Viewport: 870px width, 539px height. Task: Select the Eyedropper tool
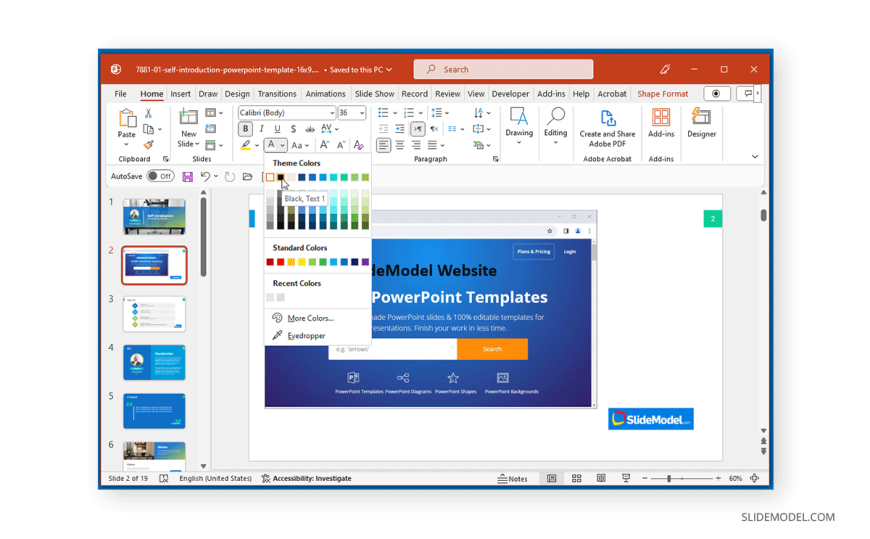[305, 336]
